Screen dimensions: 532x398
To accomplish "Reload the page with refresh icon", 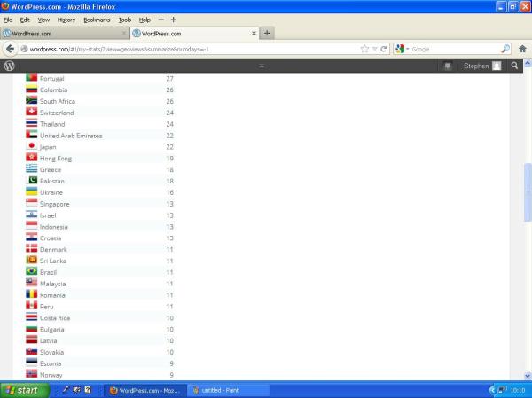I will pyautogui.click(x=383, y=49).
